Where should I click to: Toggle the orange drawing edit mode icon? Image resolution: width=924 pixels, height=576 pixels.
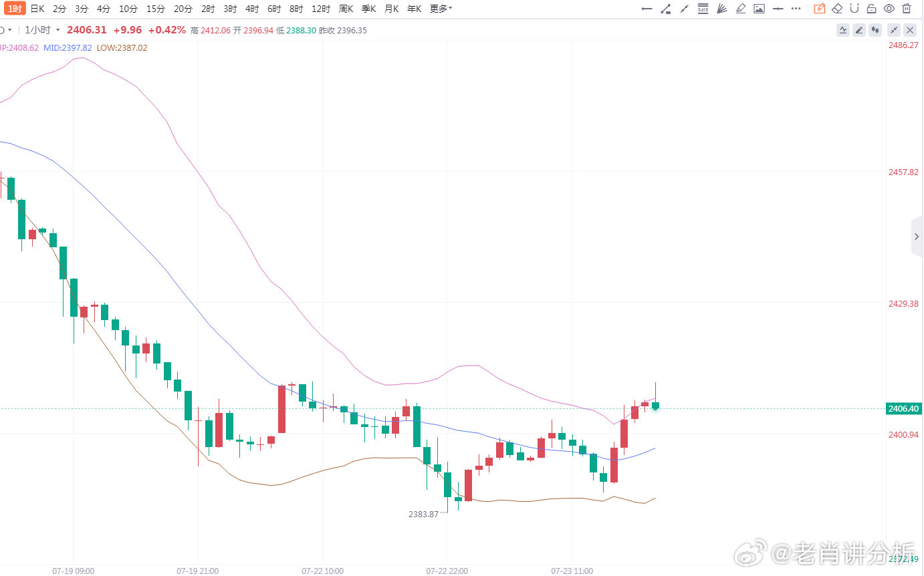tap(819, 9)
